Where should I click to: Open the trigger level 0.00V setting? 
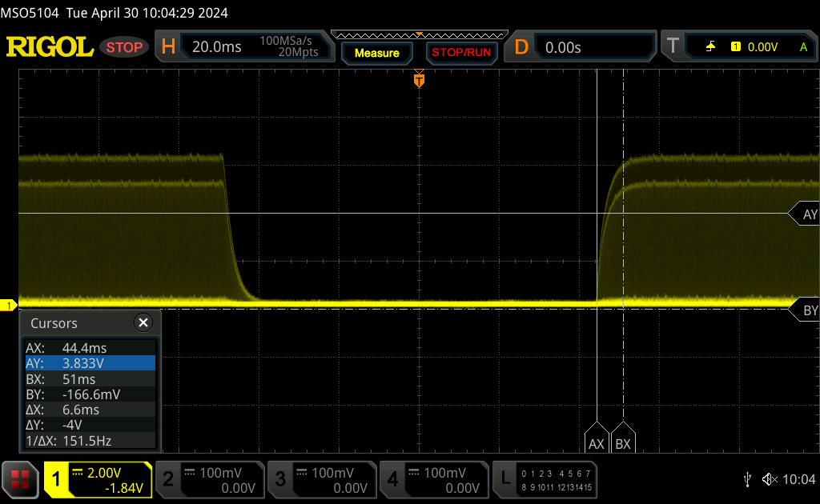pos(761,47)
